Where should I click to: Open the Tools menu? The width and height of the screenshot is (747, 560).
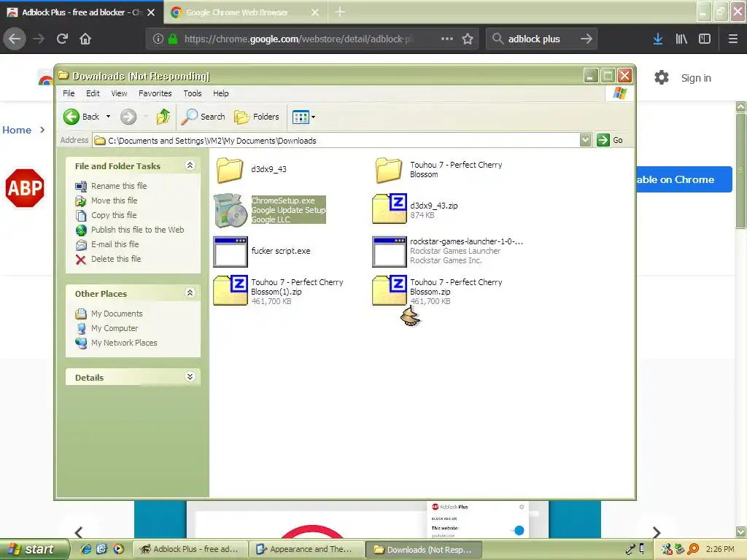[x=193, y=93]
